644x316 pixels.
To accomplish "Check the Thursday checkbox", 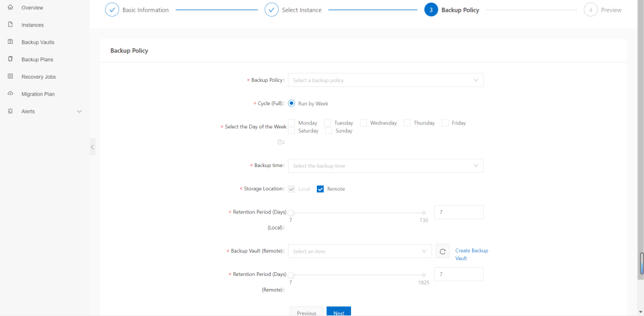I will pyautogui.click(x=407, y=123).
